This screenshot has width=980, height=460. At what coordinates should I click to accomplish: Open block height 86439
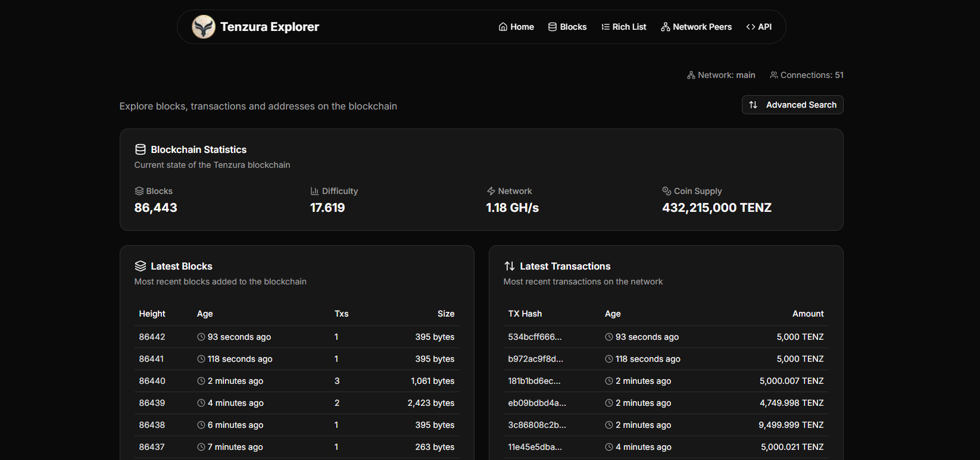[152, 403]
